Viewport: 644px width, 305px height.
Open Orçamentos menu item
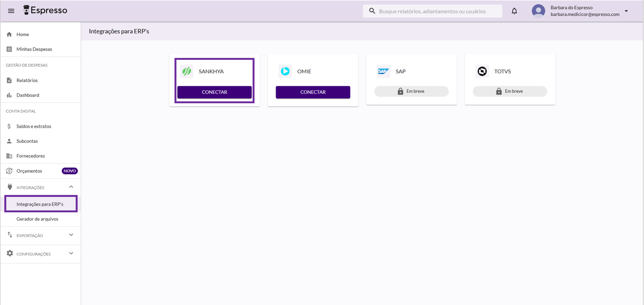point(40,171)
